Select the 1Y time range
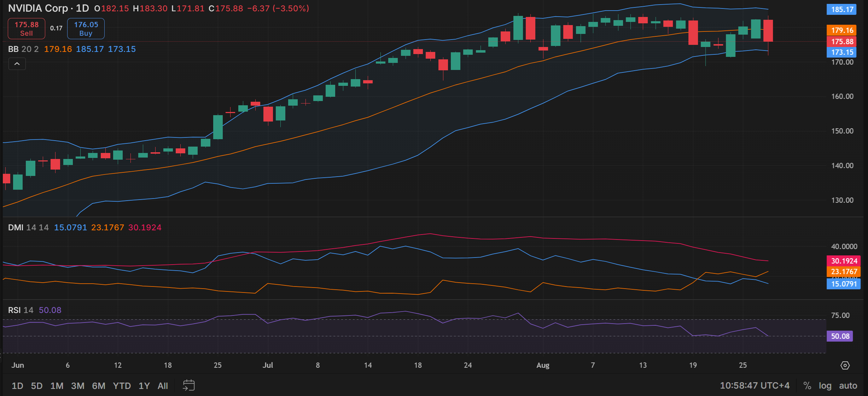This screenshot has width=868, height=396. click(x=144, y=386)
